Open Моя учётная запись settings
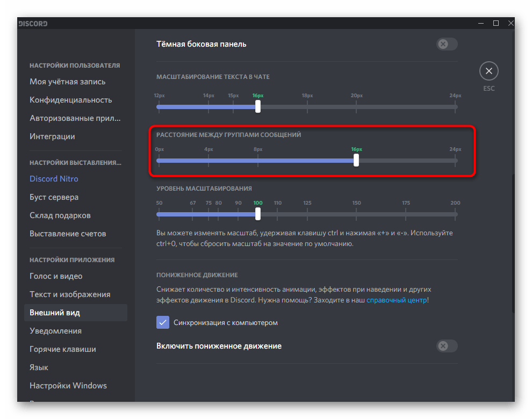Viewport: 532px width, 419px height. 68,82
